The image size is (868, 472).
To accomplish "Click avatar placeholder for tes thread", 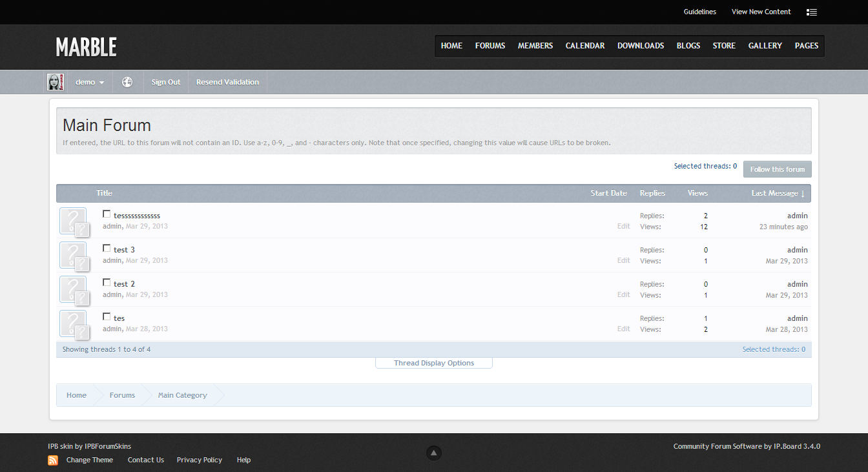I will 74,324.
